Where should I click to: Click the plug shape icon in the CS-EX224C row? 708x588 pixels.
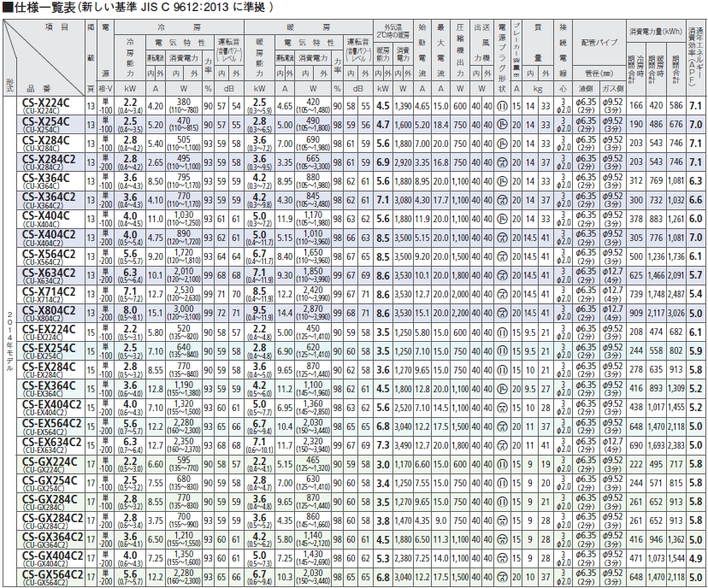(502, 332)
